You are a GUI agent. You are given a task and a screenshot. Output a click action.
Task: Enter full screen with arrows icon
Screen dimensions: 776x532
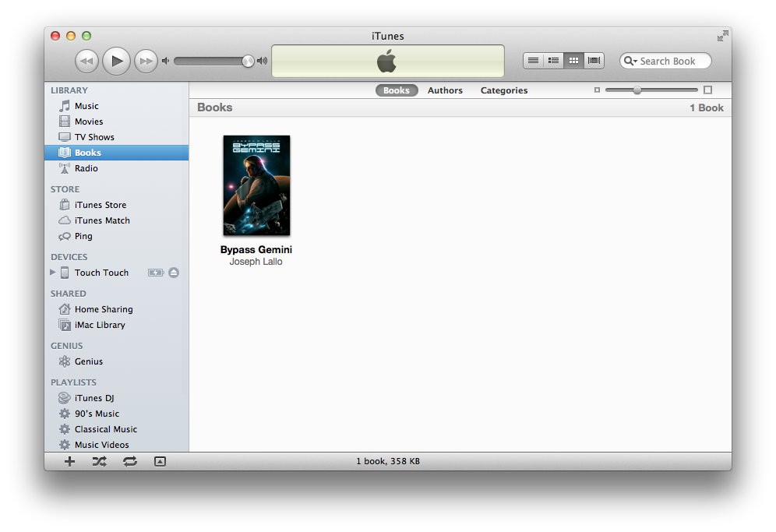pyautogui.click(x=722, y=36)
